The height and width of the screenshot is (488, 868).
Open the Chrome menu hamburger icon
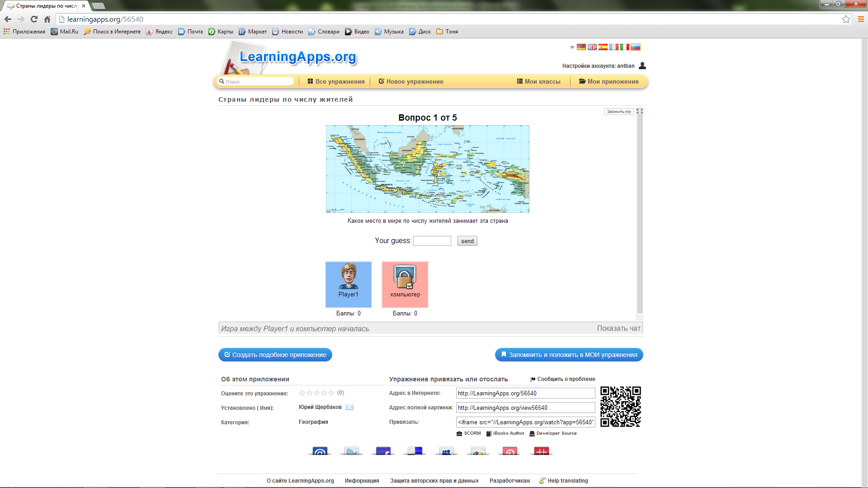861,19
